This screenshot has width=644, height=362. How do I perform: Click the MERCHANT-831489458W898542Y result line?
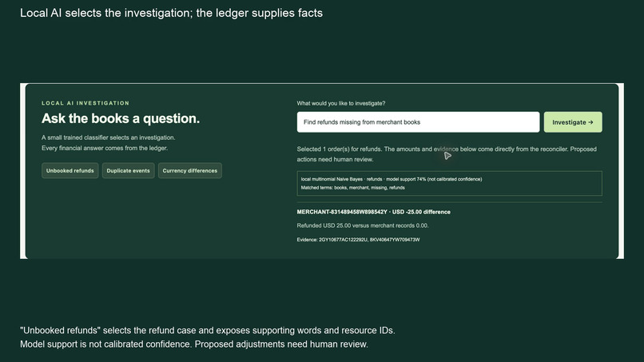coord(373,212)
